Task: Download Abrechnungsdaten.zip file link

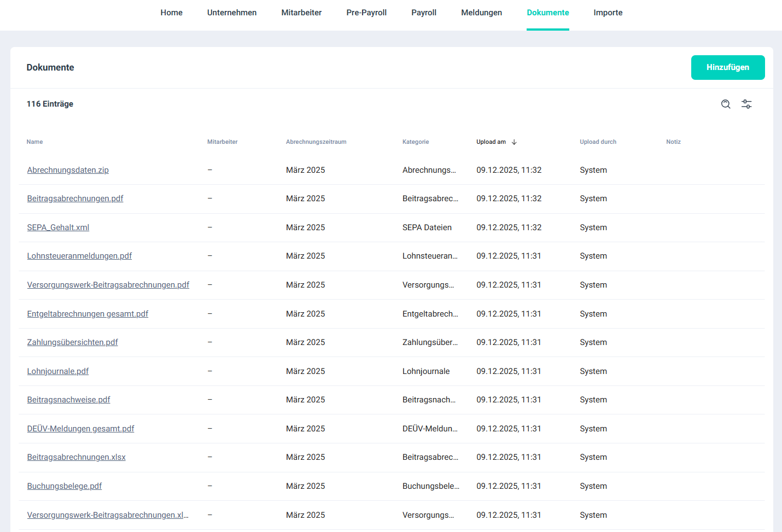Action: pos(68,170)
